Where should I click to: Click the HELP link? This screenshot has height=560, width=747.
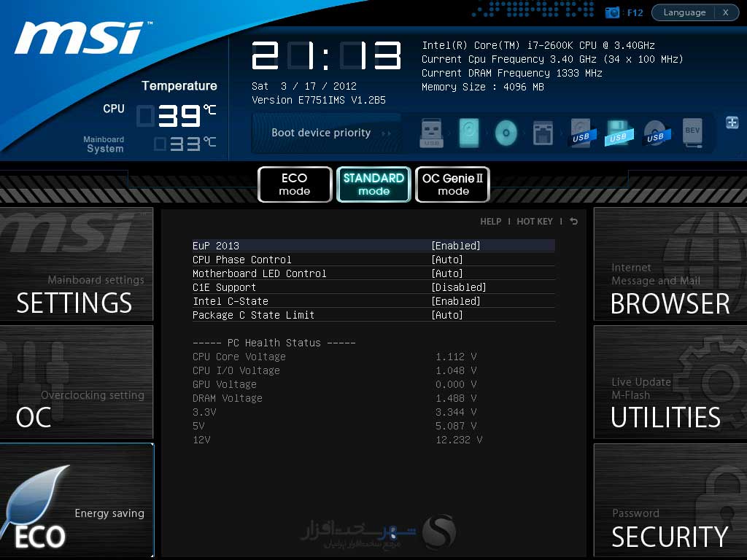pos(490,222)
